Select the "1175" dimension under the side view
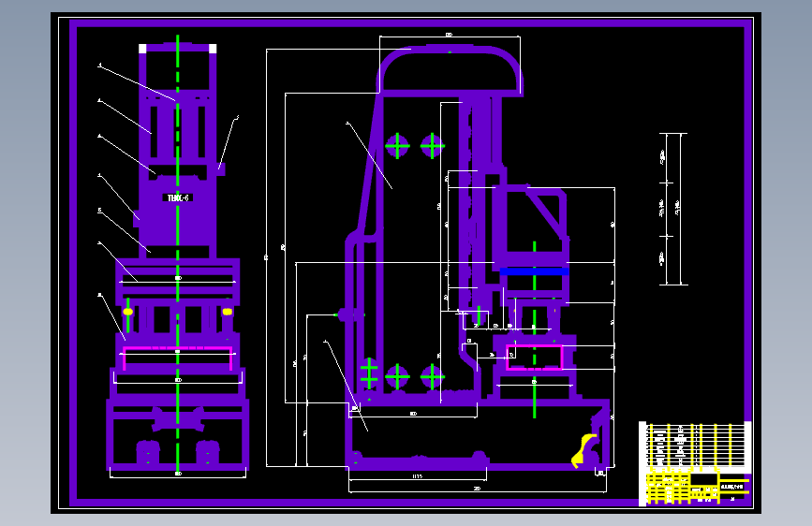 pos(418,476)
